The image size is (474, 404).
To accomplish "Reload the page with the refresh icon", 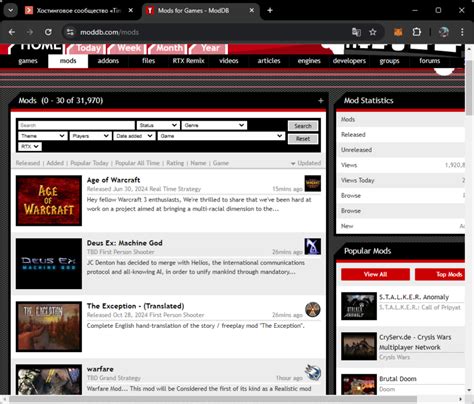I will pyautogui.click(x=48, y=32).
